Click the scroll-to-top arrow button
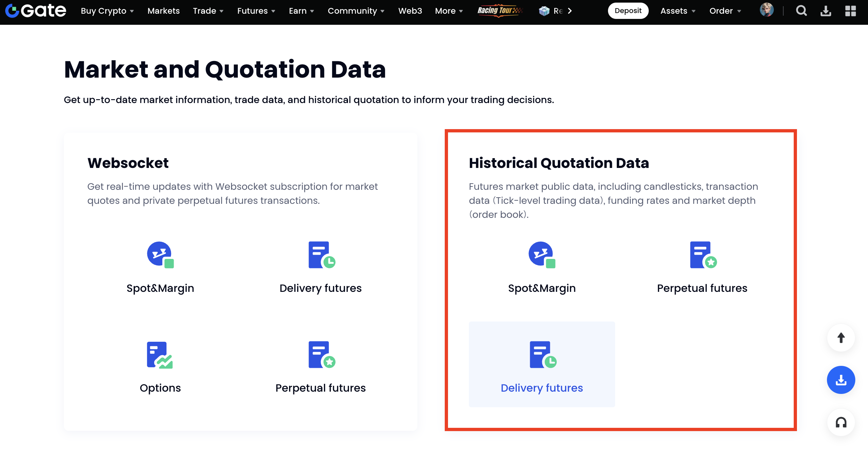868x450 pixels. click(841, 338)
